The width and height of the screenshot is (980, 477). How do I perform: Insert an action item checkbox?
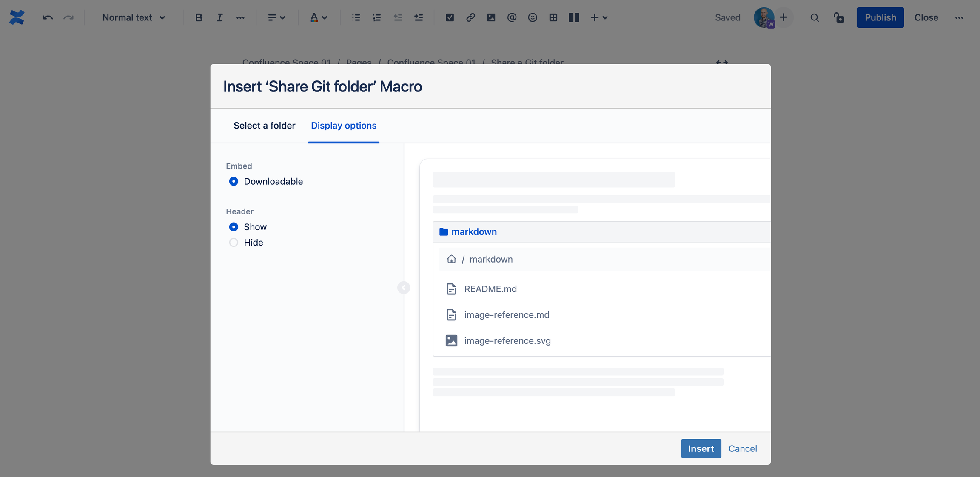(x=450, y=17)
